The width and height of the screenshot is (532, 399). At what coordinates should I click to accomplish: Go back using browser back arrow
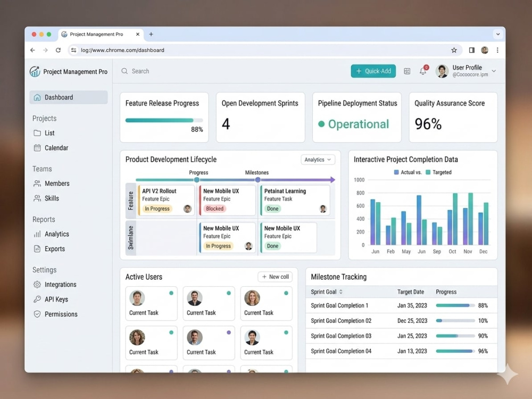32,50
